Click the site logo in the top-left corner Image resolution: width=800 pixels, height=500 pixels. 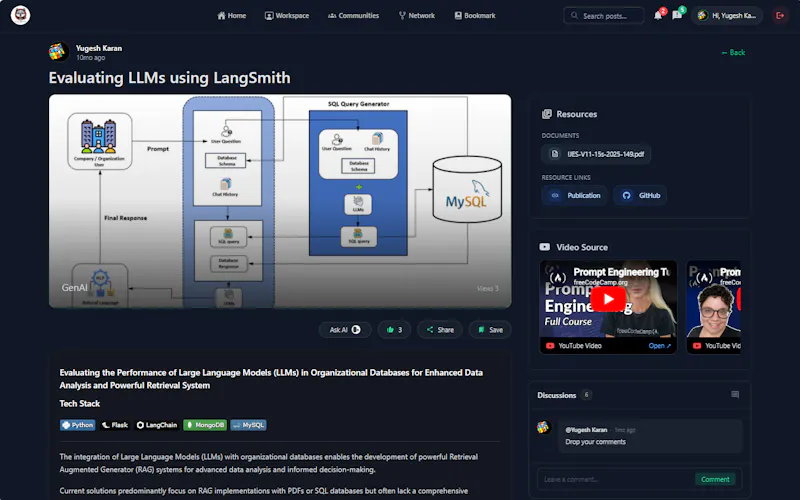20,15
